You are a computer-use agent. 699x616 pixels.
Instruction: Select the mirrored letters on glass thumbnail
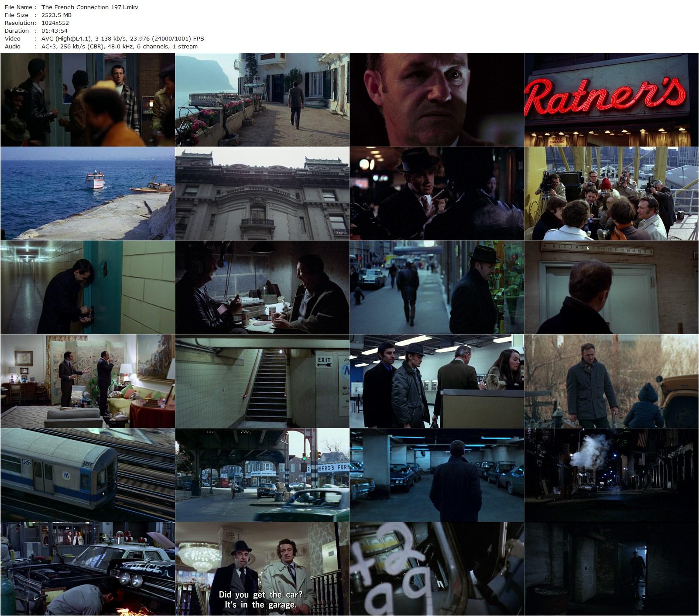437,569
